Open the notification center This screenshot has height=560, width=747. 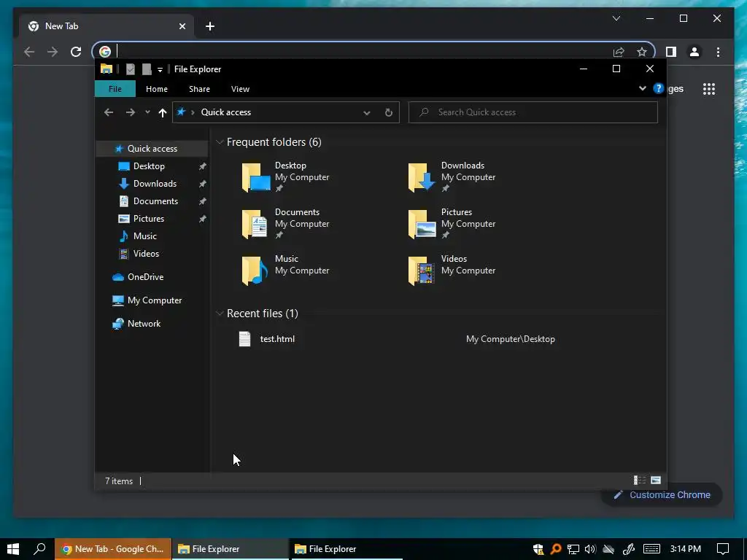tap(723, 549)
